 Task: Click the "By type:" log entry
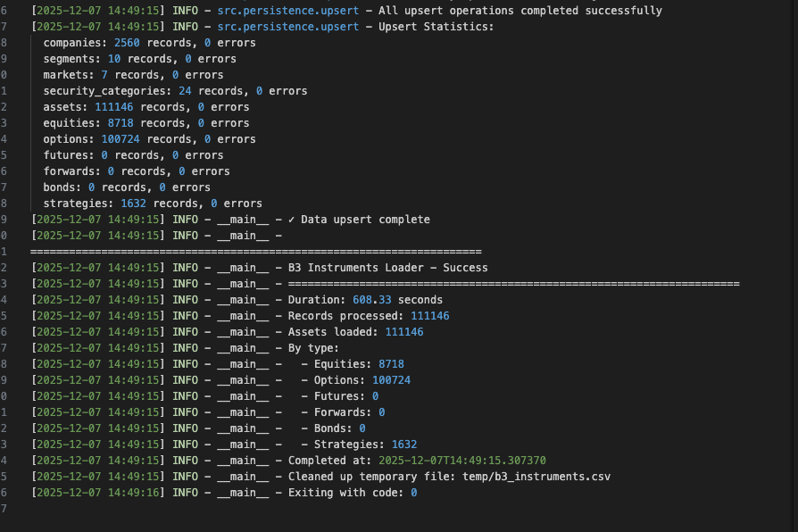click(x=313, y=348)
